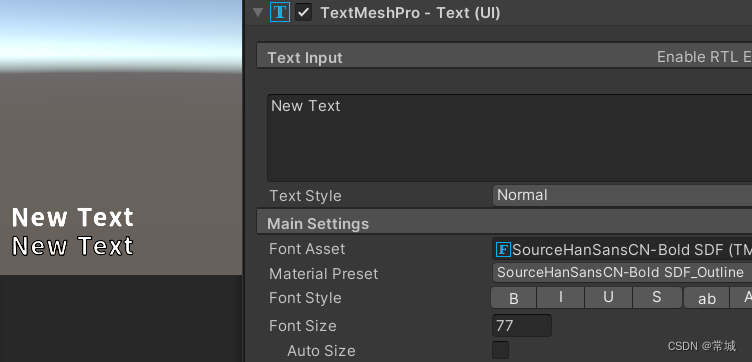Viewport: 752px width, 362px height.
Task: Click inside the New Text input area
Action: [x=509, y=138]
